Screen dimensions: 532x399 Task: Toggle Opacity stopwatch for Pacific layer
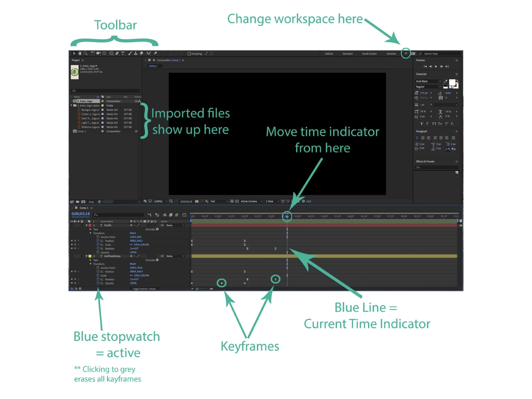click(98, 252)
